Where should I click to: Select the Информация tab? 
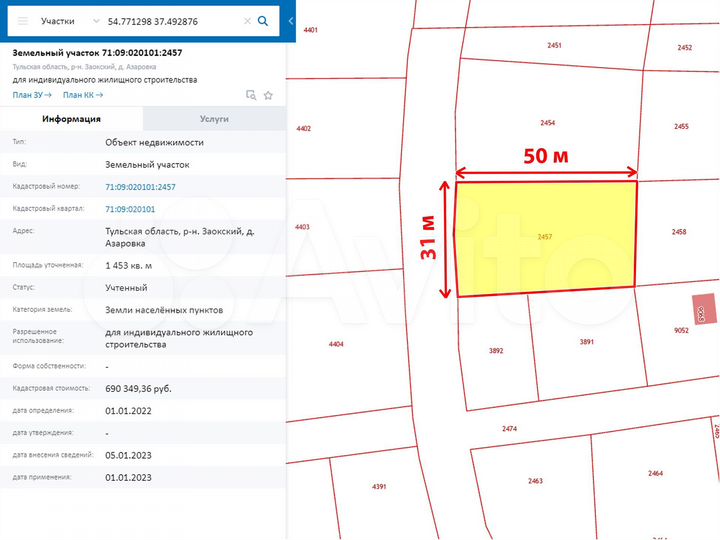(x=71, y=119)
